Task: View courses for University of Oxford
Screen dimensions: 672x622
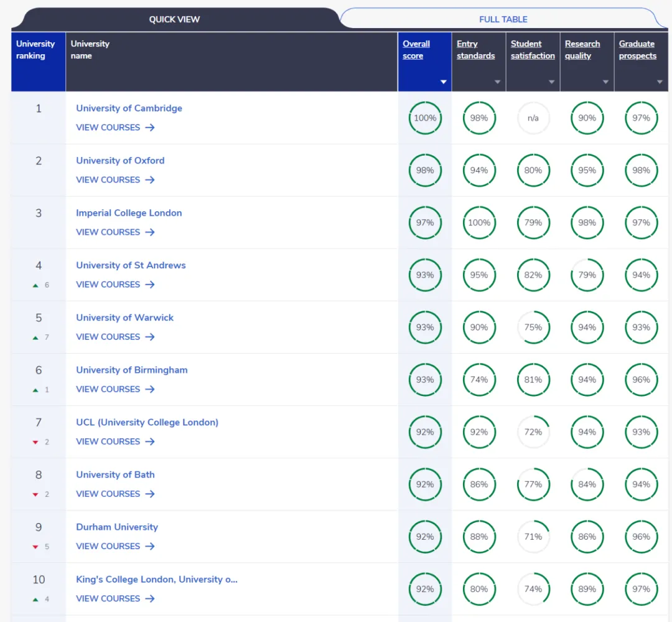Action: coord(108,180)
